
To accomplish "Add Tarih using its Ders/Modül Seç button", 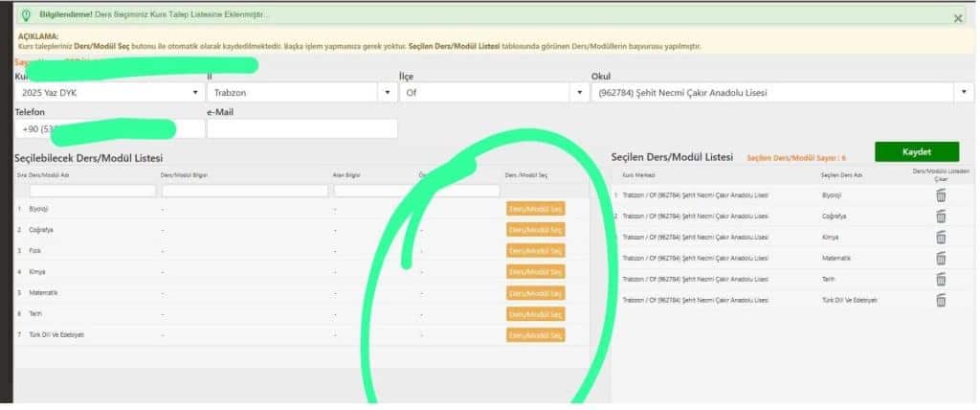I will [x=535, y=314].
